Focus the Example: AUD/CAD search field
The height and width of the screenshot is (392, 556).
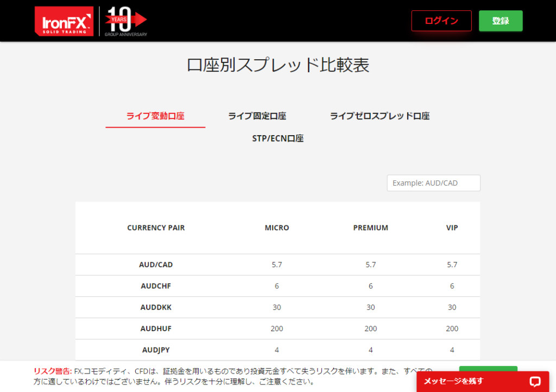pyautogui.click(x=433, y=183)
